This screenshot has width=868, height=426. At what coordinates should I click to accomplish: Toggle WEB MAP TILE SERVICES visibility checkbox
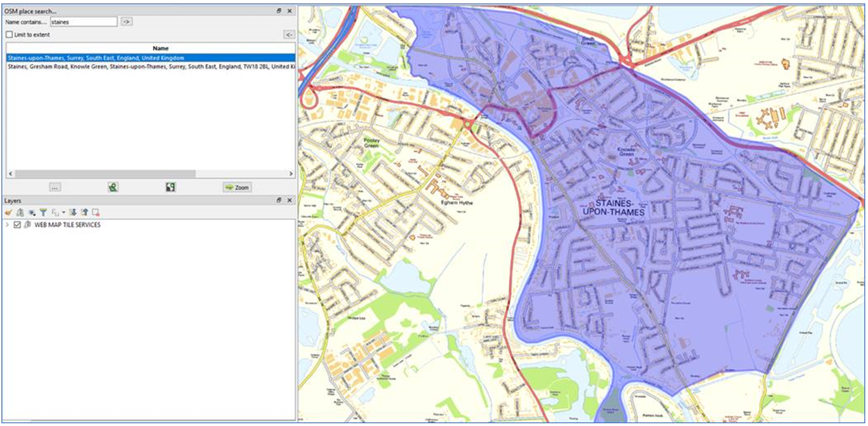click(x=17, y=224)
